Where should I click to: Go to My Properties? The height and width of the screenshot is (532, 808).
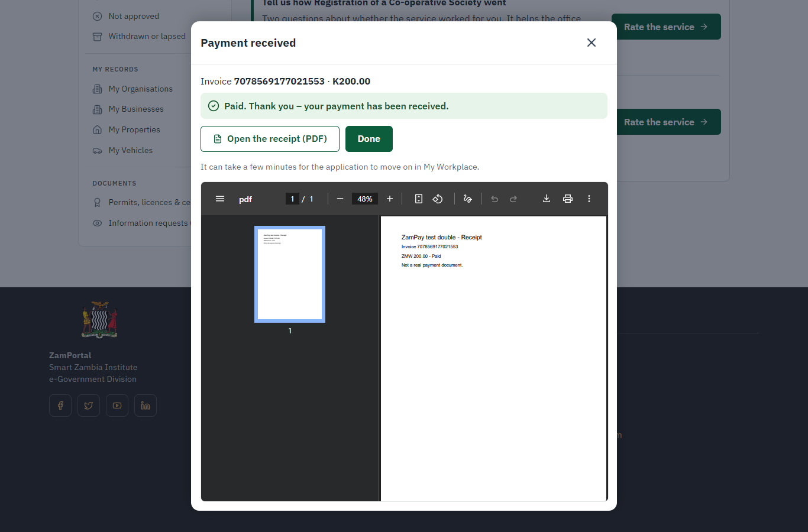127,129
